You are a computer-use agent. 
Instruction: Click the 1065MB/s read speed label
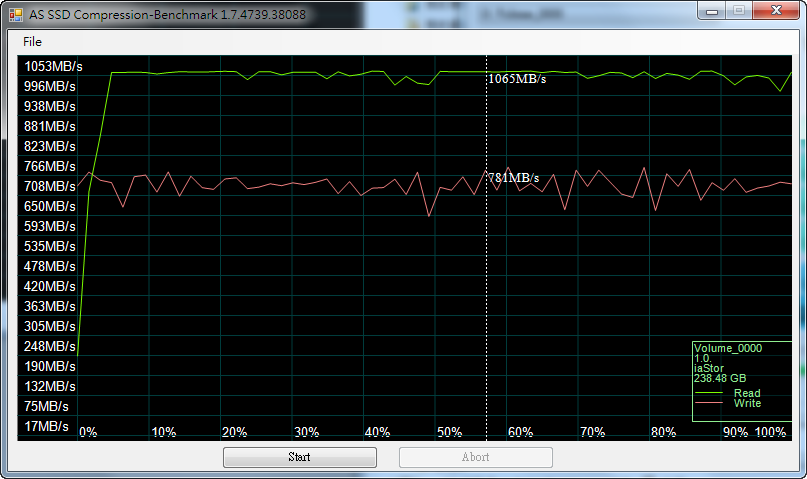[x=517, y=79]
